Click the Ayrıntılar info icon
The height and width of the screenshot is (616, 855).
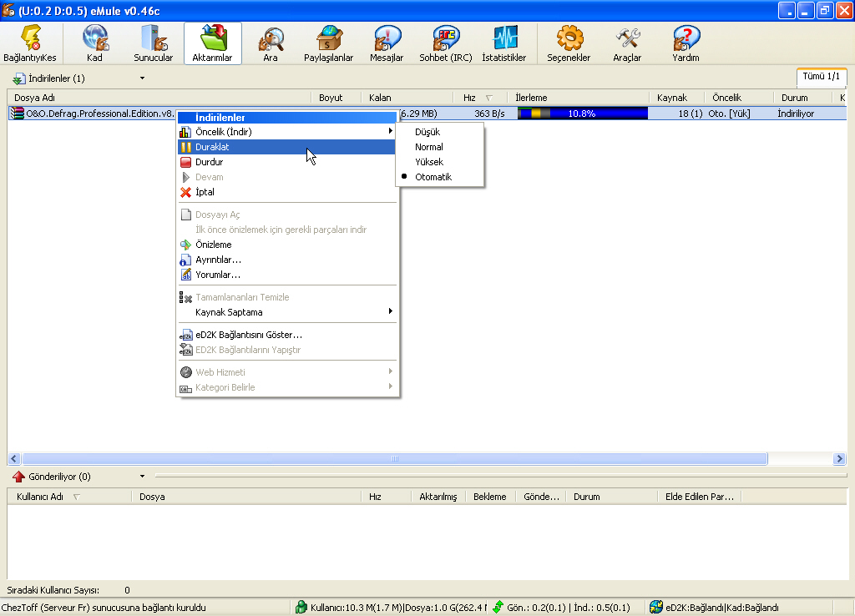[x=186, y=260]
